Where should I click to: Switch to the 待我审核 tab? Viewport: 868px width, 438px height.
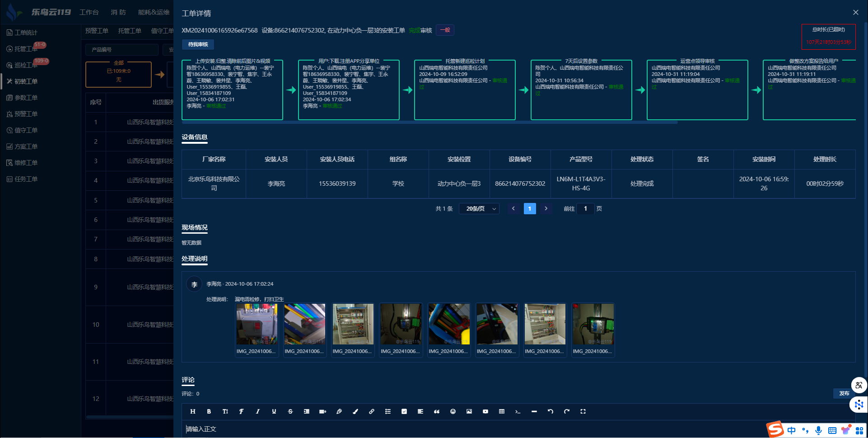click(198, 44)
